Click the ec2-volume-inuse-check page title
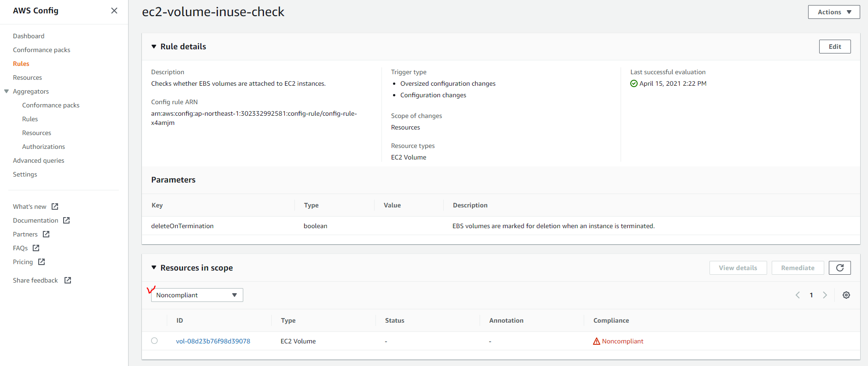The image size is (868, 366). click(213, 12)
